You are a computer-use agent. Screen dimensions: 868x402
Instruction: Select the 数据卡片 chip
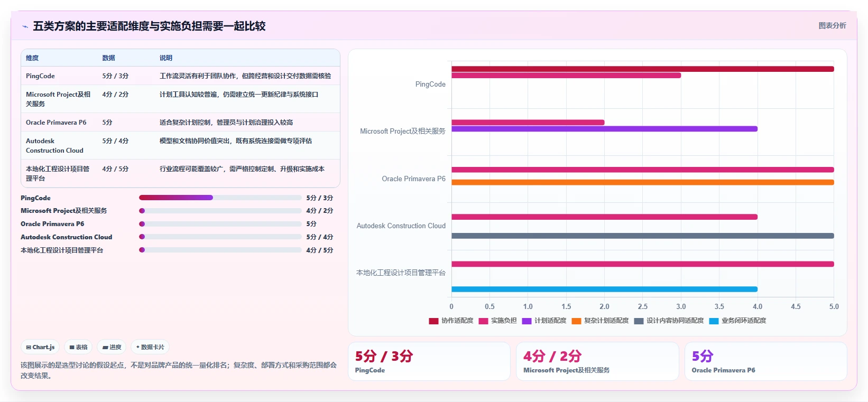tap(150, 347)
